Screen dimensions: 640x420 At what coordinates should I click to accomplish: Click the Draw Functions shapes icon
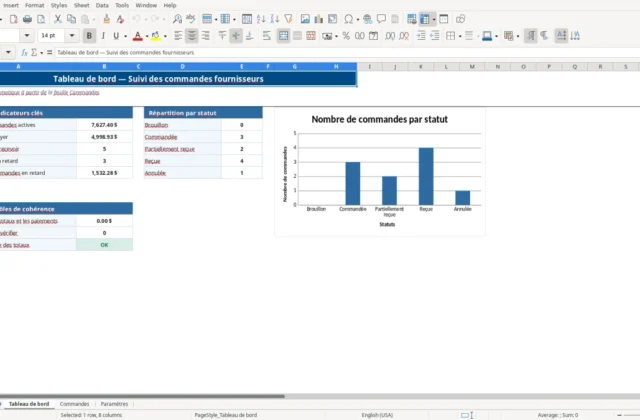(460, 19)
